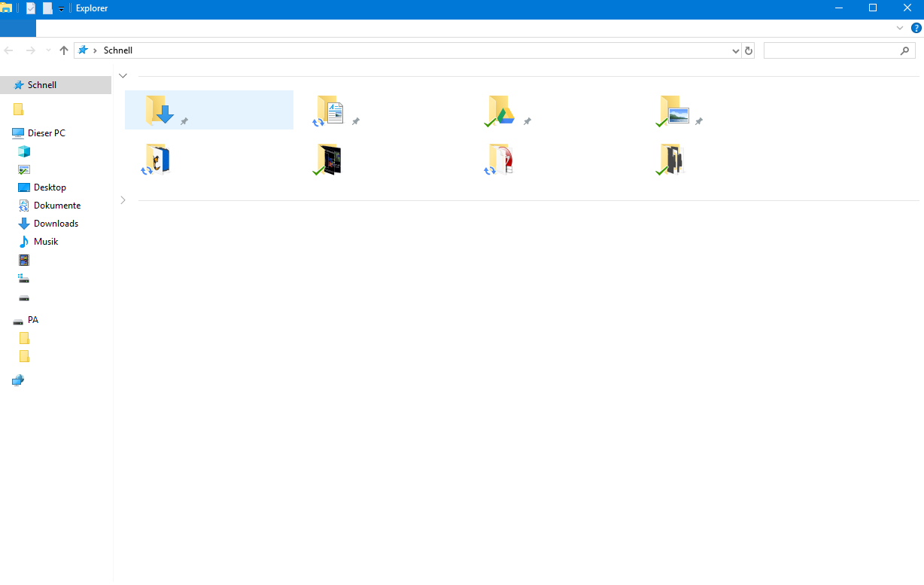Click the Schnell breadcrumb in address bar
Screen dimensions: 924x585
[118, 50]
